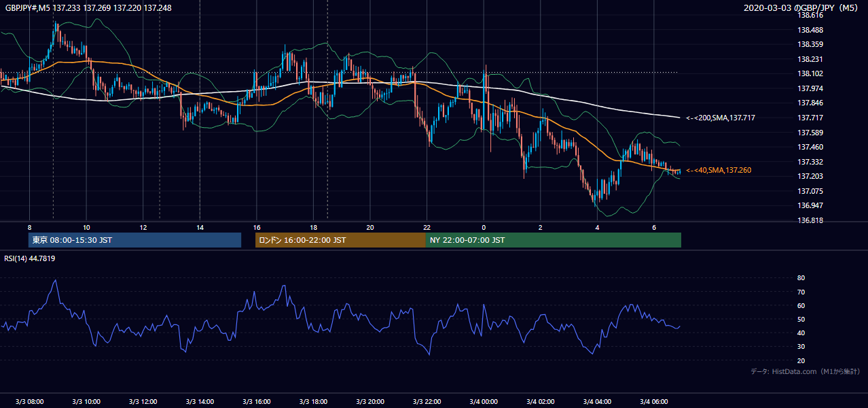Click the Tokyo 東京 08:00-15:30 JST session bar
This screenshot has width=868, height=408.
pos(134,240)
